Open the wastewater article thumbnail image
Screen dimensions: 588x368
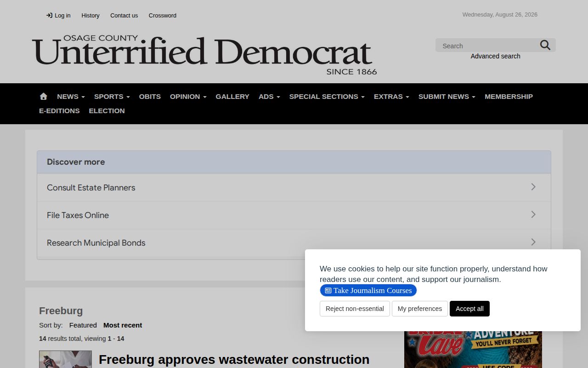[65, 359]
